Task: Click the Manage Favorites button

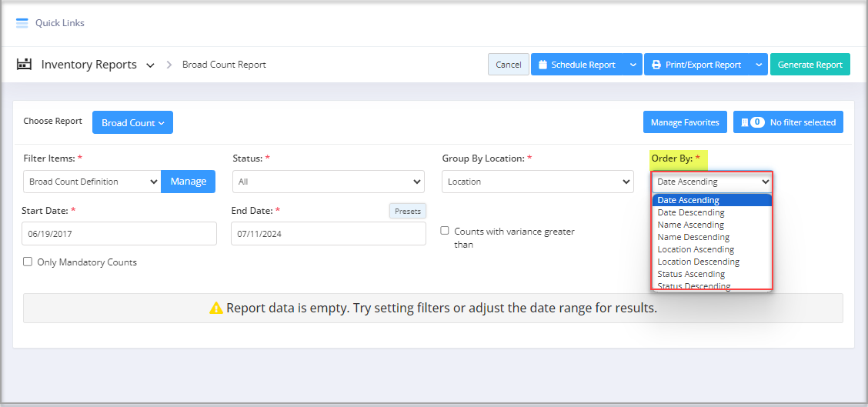Action: 685,122
